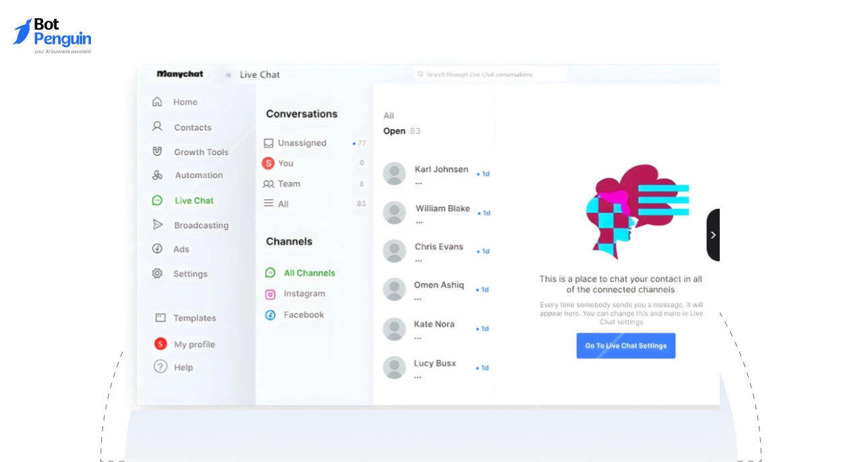This screenshot has width=868, height=462.
Task: Click the Unassigned count 77
Action: pos(362,143)
